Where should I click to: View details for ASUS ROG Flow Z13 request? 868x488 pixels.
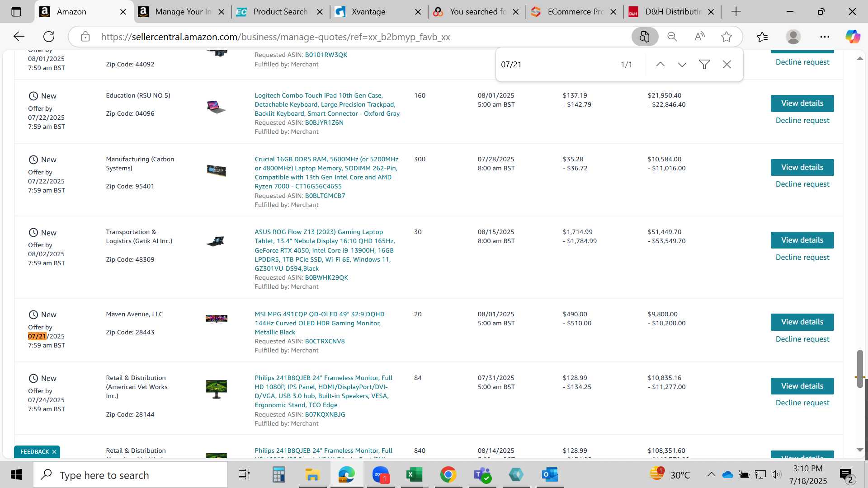click(x=802, y=240)
